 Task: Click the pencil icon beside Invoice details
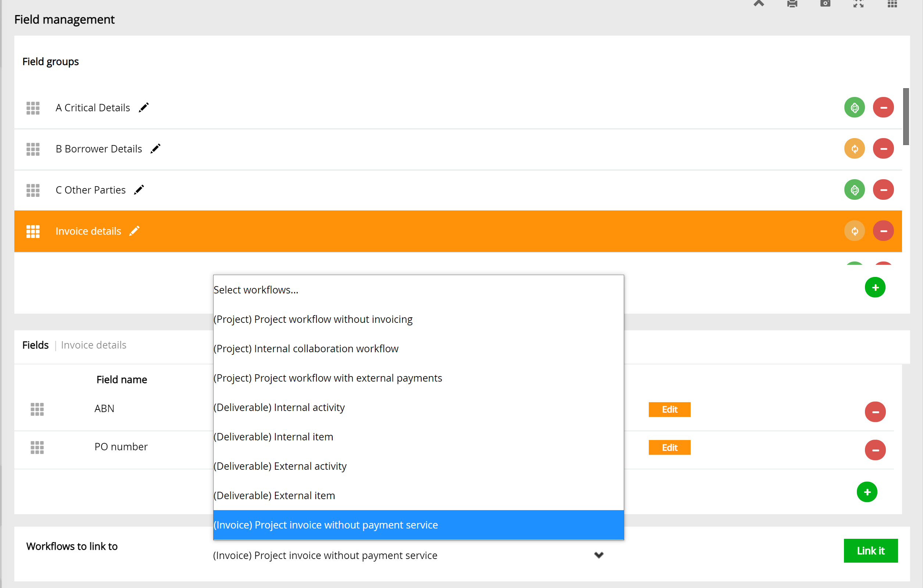coord(135,231)
